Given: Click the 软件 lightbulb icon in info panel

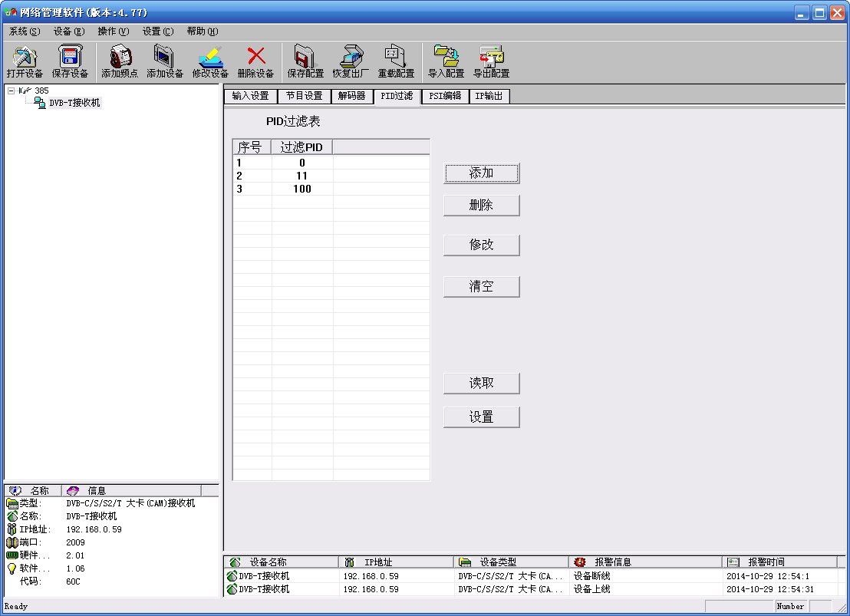Looking at the screenshot, I should pyautogui.click(x=12, y=568).
